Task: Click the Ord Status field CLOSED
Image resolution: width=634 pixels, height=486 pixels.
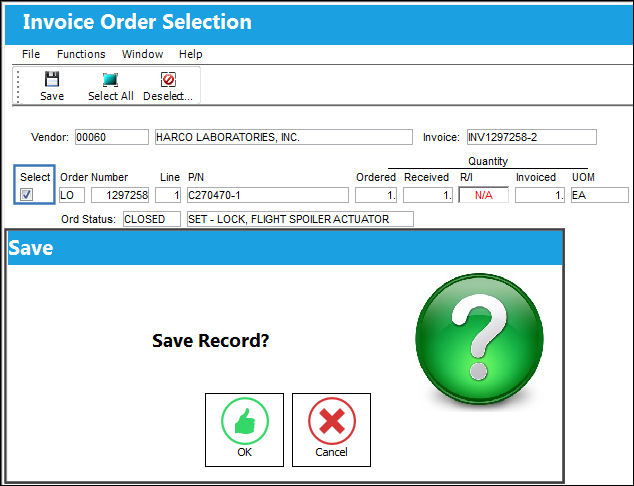Action: click(152, 219)
